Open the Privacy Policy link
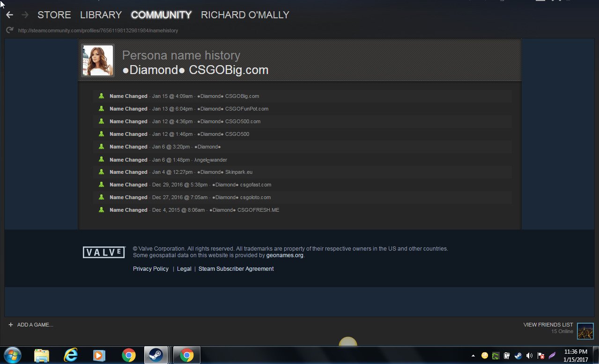 151,269
